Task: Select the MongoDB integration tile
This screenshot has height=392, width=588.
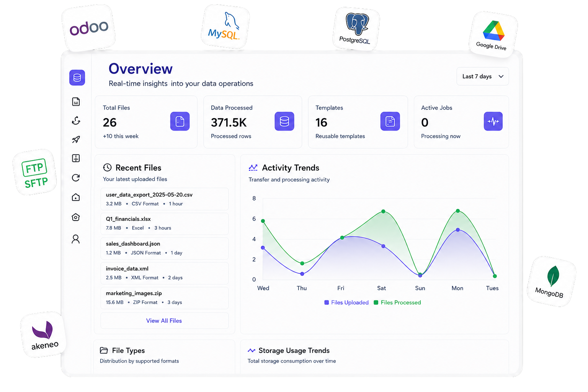Action: (x=551, y=281)
